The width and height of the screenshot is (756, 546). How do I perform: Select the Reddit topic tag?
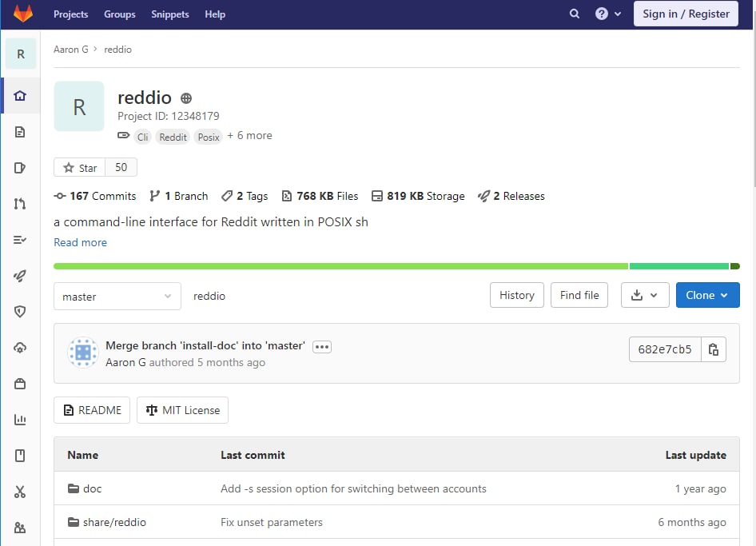click(173, 137)
